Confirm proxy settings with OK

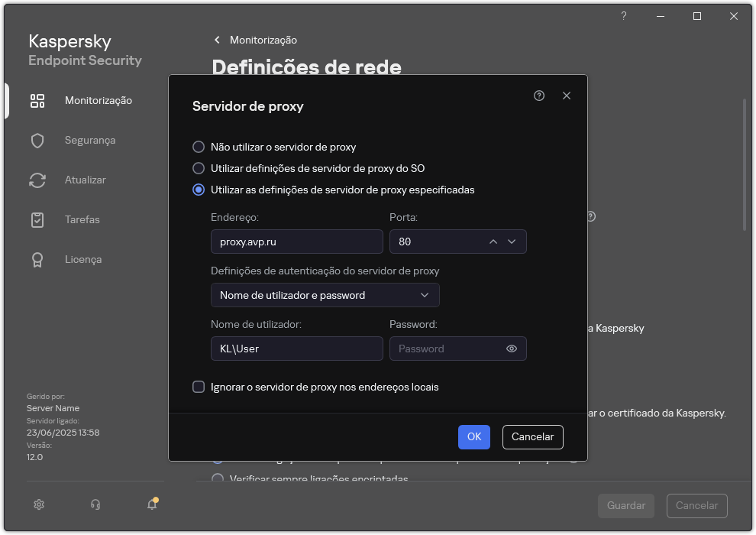coord(473,436)
